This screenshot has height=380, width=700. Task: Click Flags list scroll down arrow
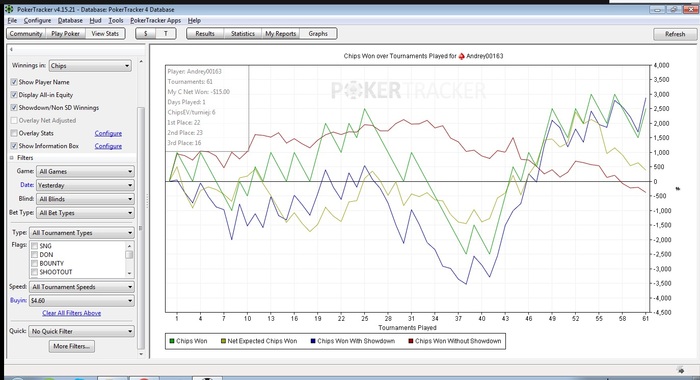(129, 273)
